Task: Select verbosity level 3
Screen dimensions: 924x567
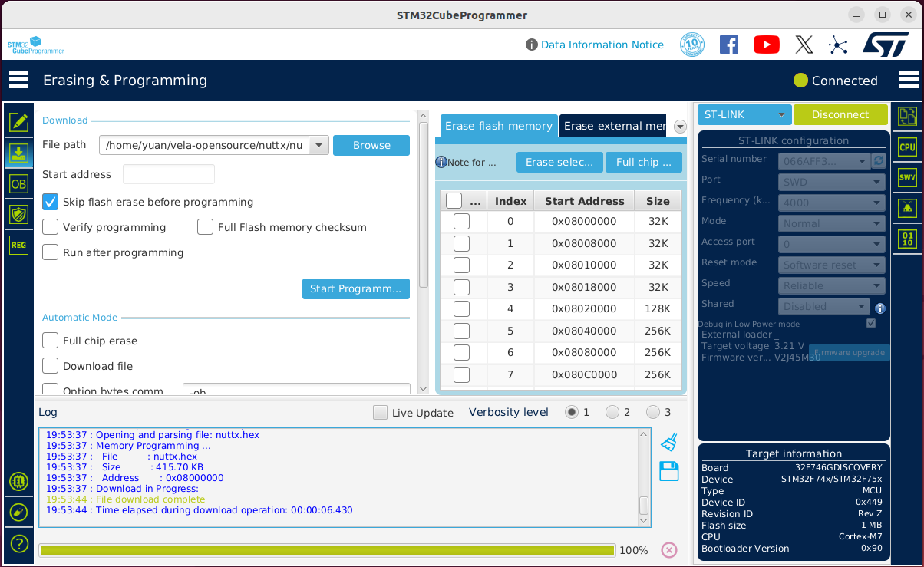Action: click(653, 412)
